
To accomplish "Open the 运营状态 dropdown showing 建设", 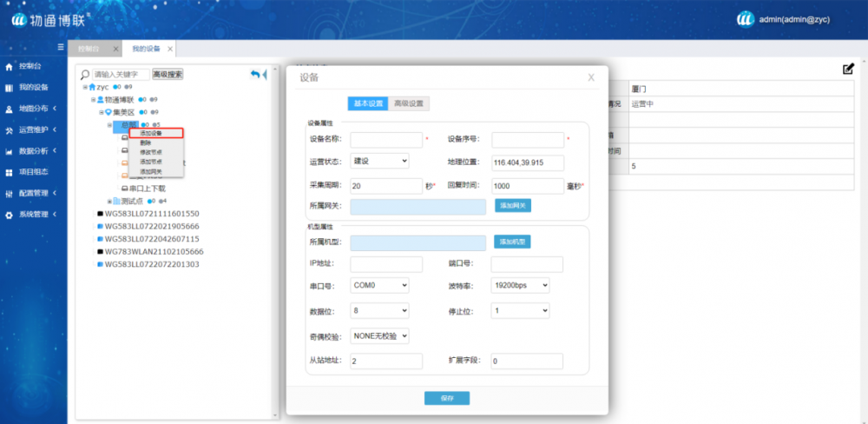I will [380, 162].
